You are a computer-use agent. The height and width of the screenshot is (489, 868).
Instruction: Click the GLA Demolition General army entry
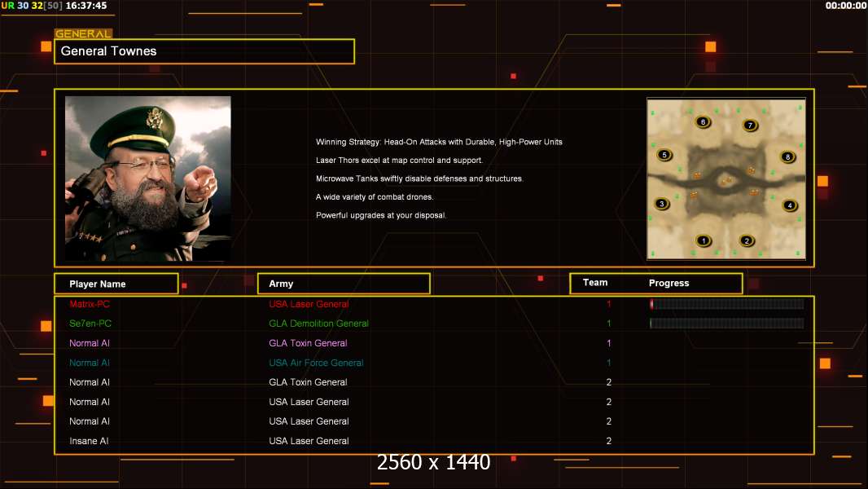click(319, 324)
